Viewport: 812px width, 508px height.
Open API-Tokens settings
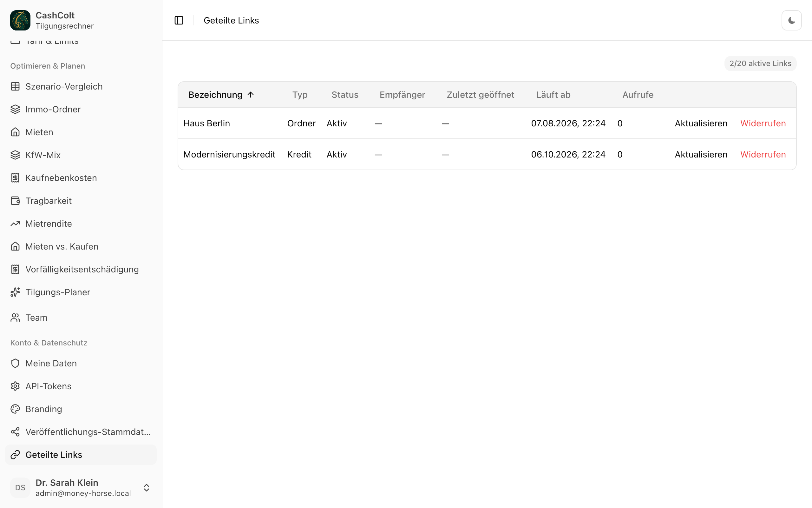81,386
